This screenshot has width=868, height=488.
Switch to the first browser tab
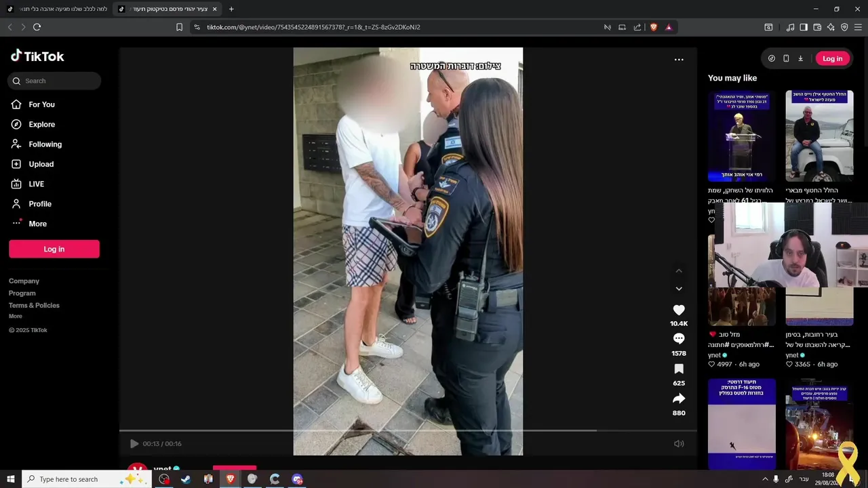(58, 9)
